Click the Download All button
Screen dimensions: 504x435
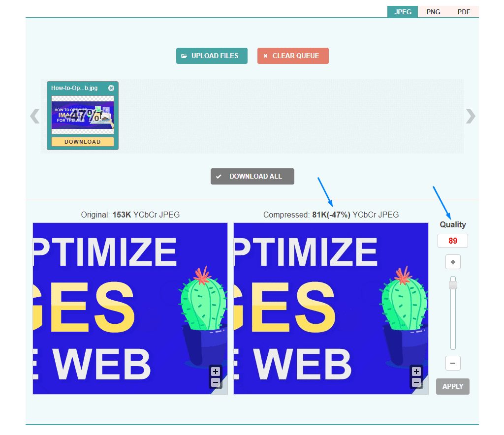click(252, 176)
